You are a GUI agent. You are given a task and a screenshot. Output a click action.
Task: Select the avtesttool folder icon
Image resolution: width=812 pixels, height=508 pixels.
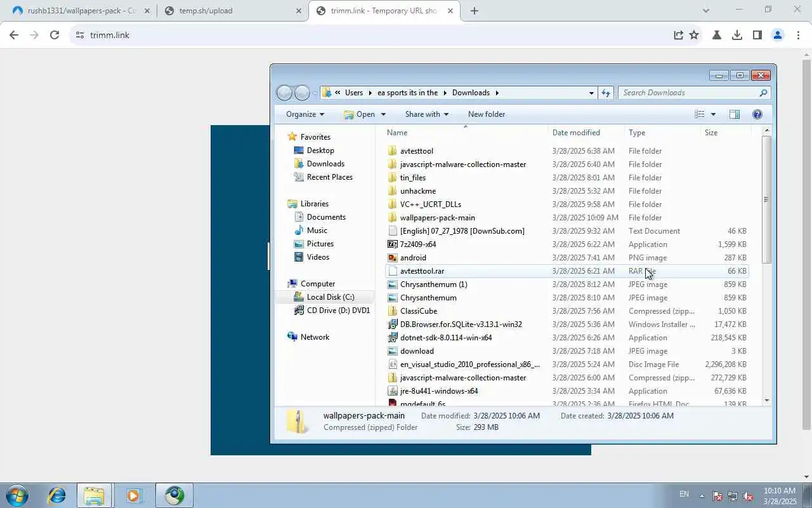(x=393, y=151)
